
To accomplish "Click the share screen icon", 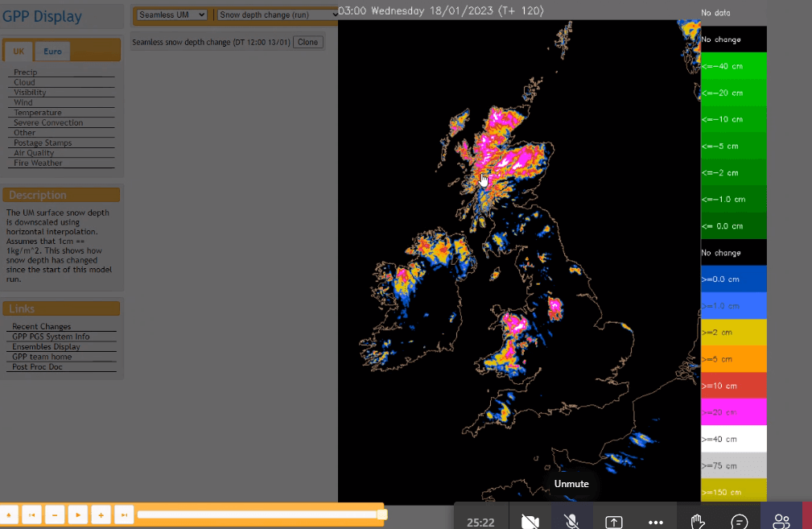I will 614,522.
